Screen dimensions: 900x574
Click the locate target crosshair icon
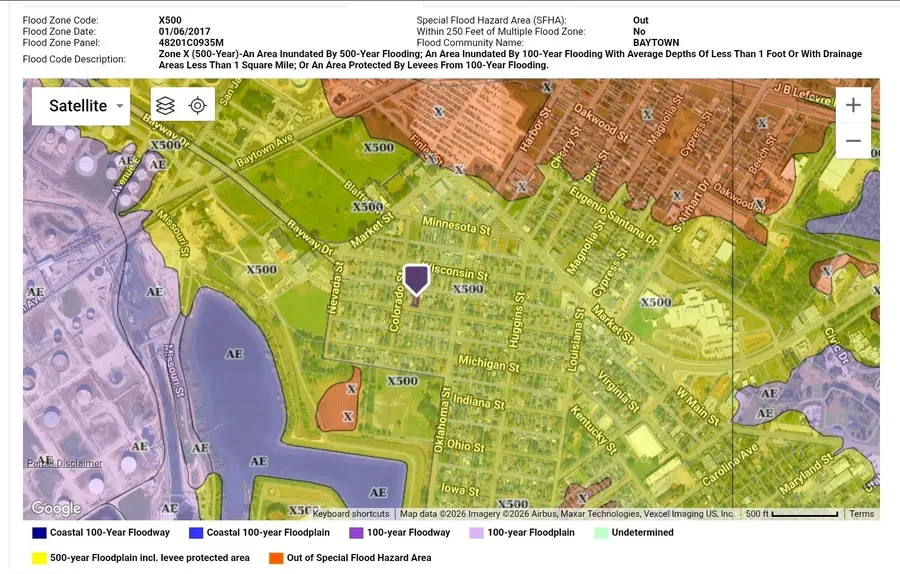click(198, 106)
